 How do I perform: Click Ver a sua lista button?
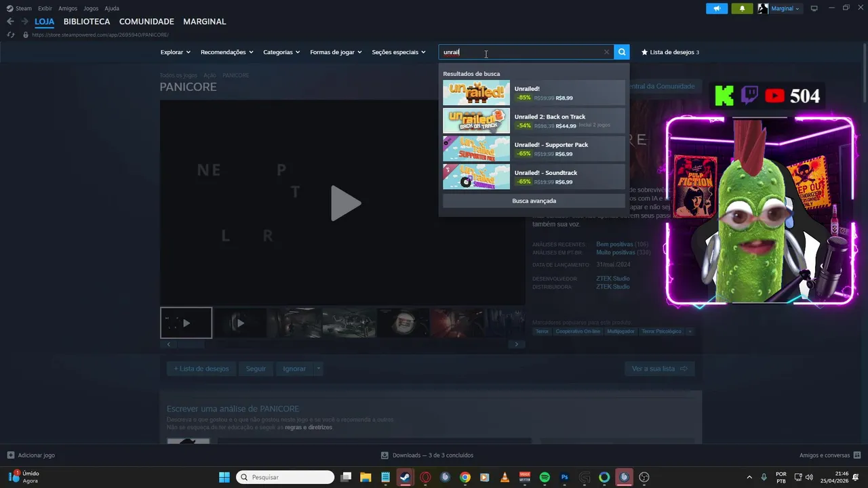tap(659, 369)
